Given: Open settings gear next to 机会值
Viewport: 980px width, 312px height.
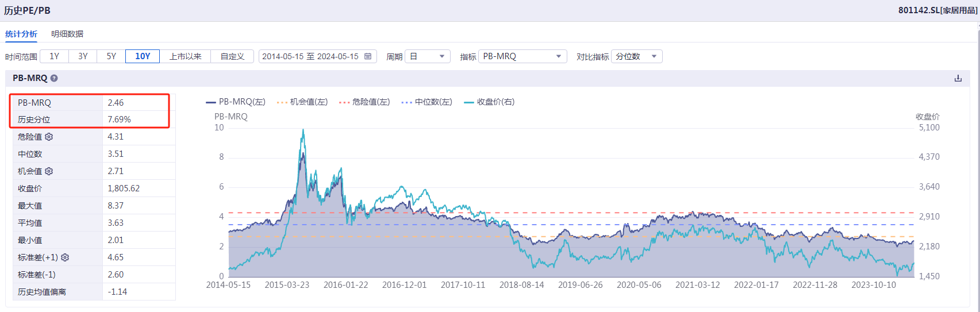Looking at the screenshot, I should coord(49,171).
